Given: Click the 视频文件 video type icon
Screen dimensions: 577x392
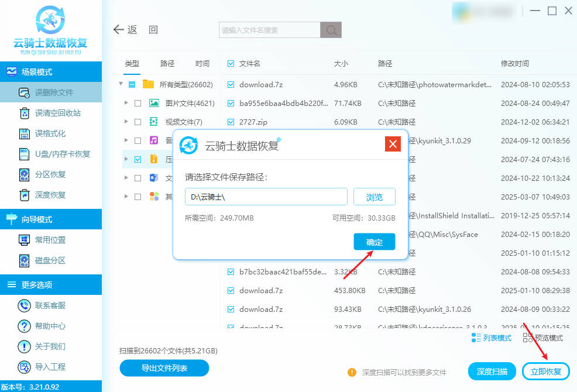Looking at the screenshot, I should (x=154, y=122).
